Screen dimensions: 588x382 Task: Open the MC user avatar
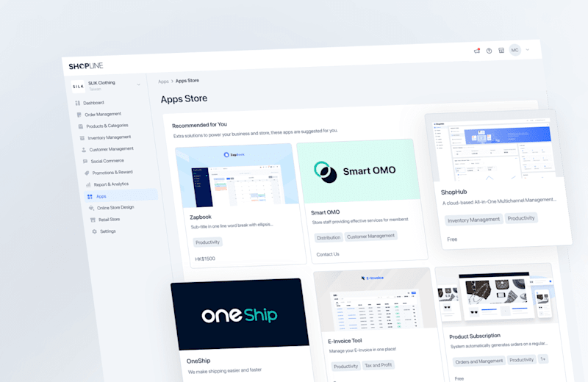(x=515, y=50)
